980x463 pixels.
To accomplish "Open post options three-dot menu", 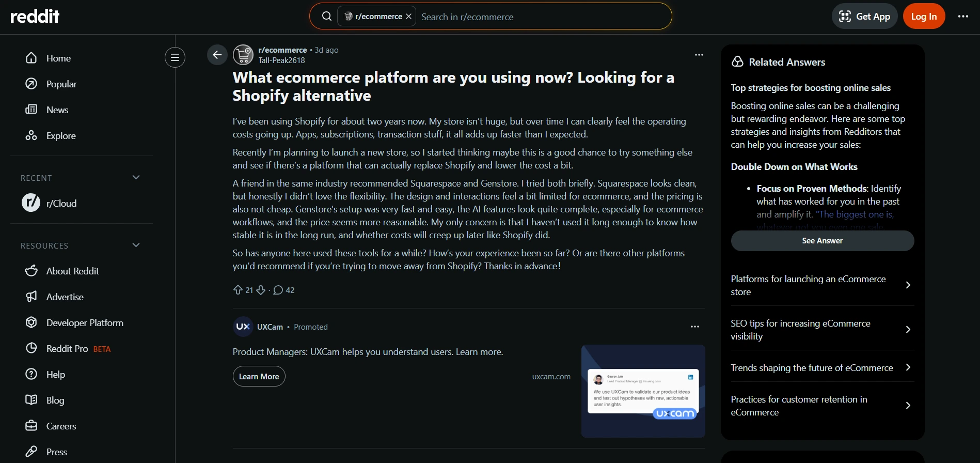I will click(699, 55).
